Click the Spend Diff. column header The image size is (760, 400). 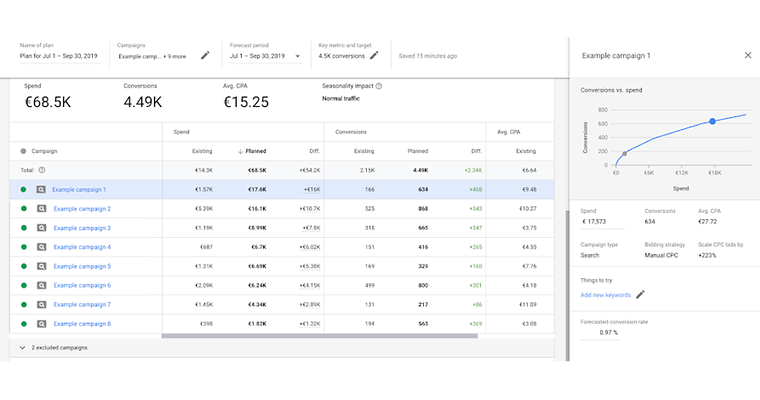tap(315, 151)
